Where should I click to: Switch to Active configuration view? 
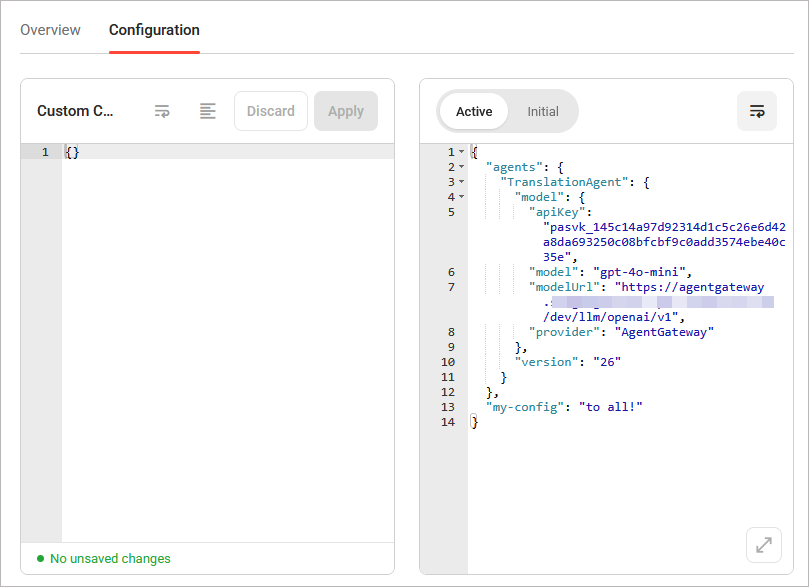(x=474, y=111)
